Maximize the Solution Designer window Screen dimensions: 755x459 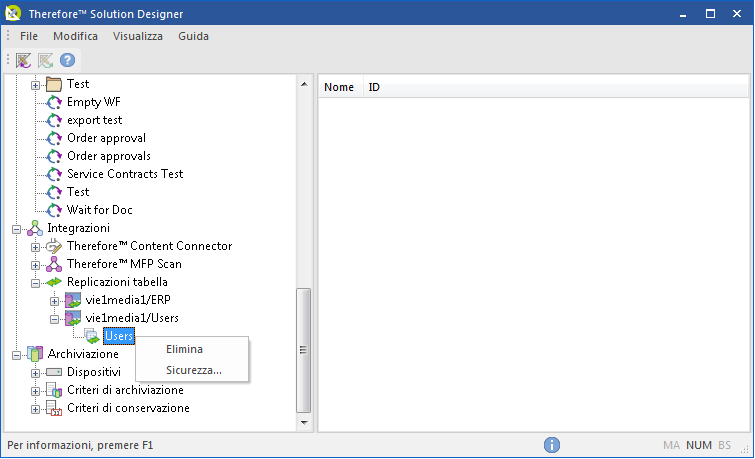pyautogui.click(x=710, y=13)
